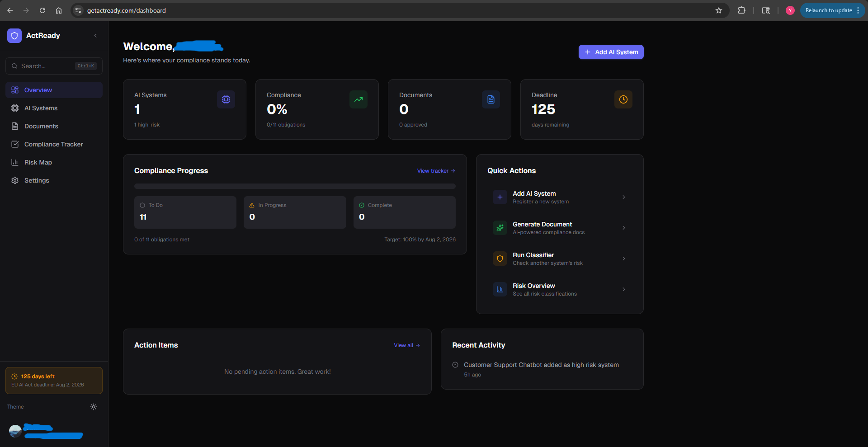Click the plus icon for Add AI System action
Viewport: 868px width, 447px height.
pos(500,197)
